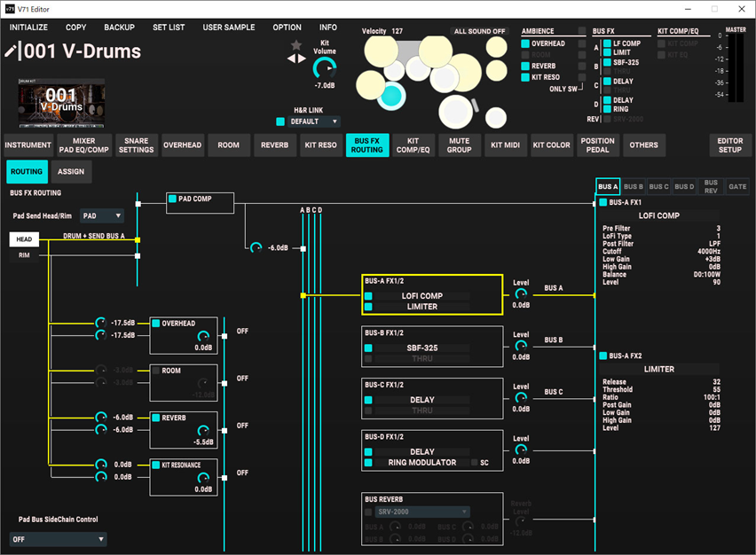
Task: Open the Pad Bus SideChain Control dropdown
Action: click(58, 539)
